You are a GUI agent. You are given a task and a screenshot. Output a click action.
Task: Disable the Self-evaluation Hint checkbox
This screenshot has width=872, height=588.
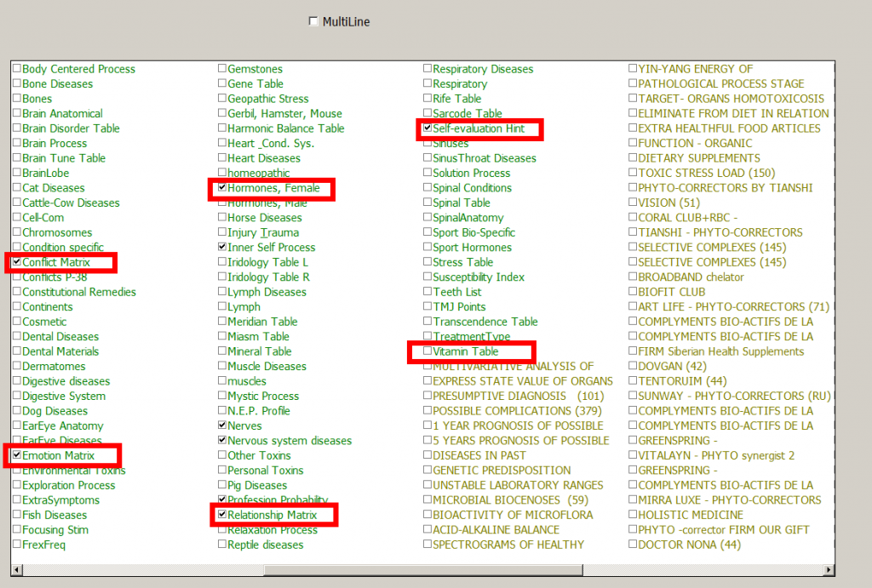tap(427, 128)
